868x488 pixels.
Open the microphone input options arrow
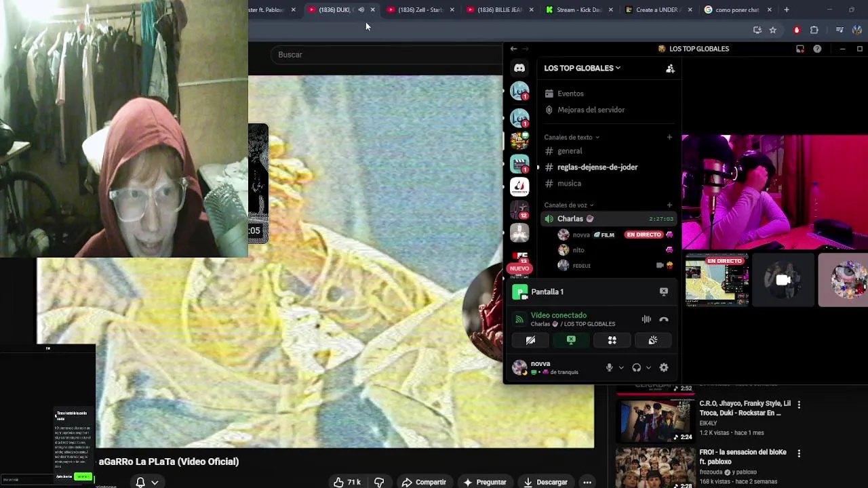tap(620, 367)
